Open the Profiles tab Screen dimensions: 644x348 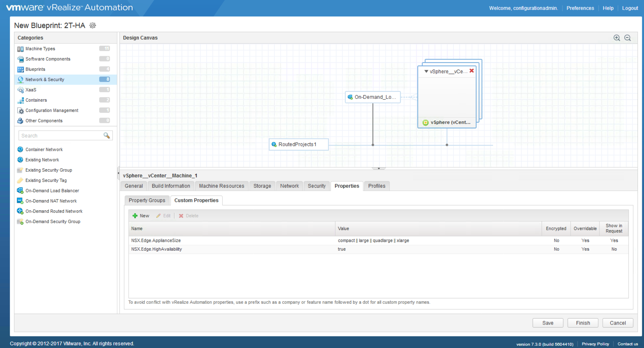(x=376, y=186)
